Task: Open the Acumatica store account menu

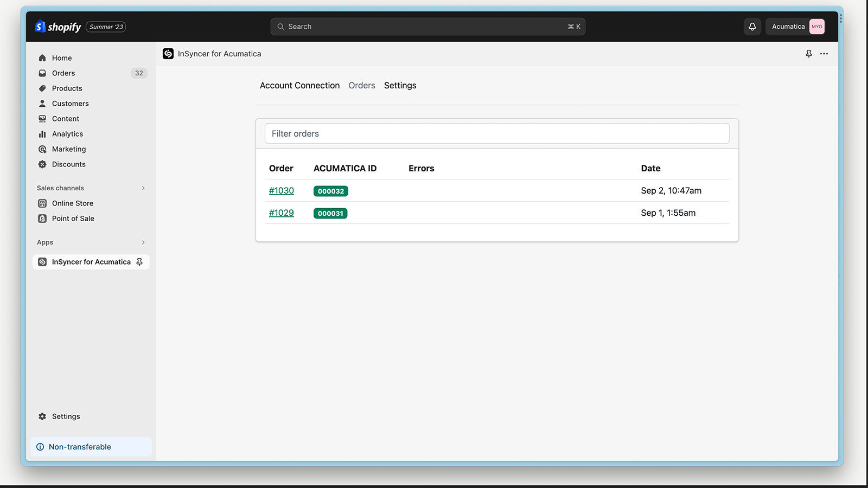Action: pos(795,27)
